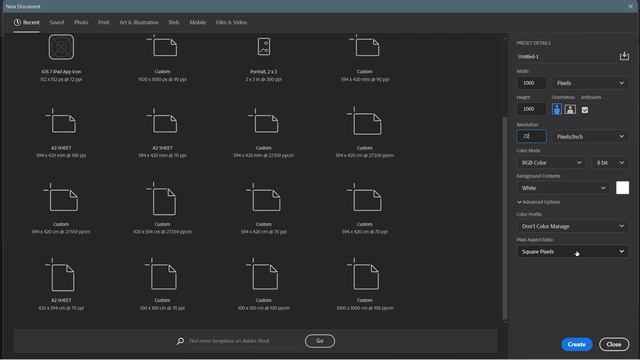This screenshot has height=360, width=640.
Task: Open the Background Contents White dropdown
Action: (563, 188)
